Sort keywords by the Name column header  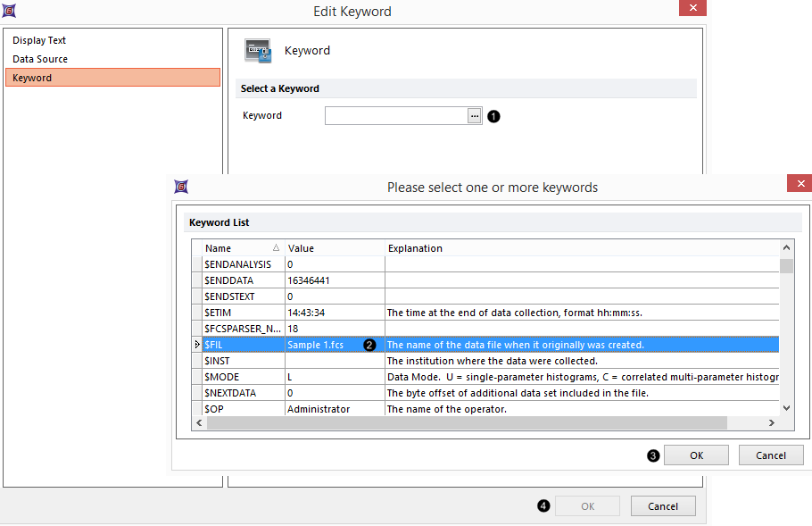241,248
